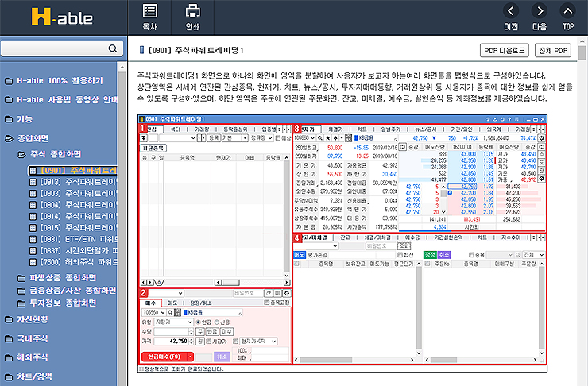588x386 pixels.
Task: Click 가격 stepper next to 42,750
Action: (x=191, y=341)
